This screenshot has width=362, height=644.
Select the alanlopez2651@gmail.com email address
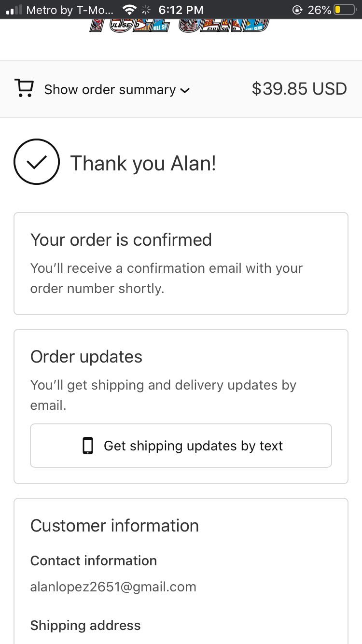113,587
